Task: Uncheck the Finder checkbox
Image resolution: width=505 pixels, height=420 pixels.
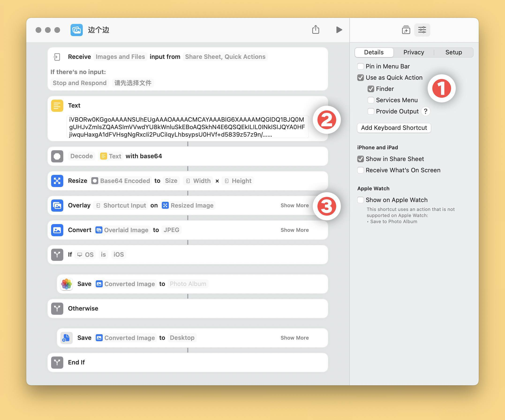Action: (x=371, y=89)
